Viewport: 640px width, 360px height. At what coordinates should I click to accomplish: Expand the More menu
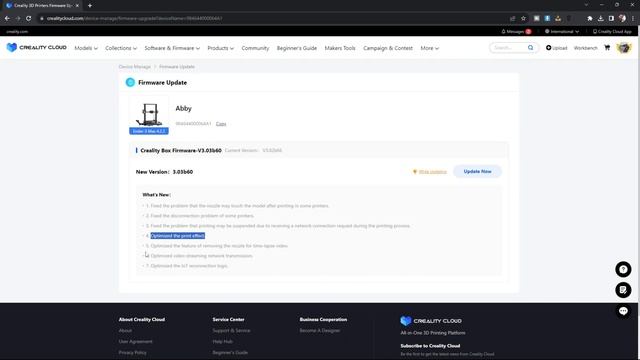coord(430,48)
